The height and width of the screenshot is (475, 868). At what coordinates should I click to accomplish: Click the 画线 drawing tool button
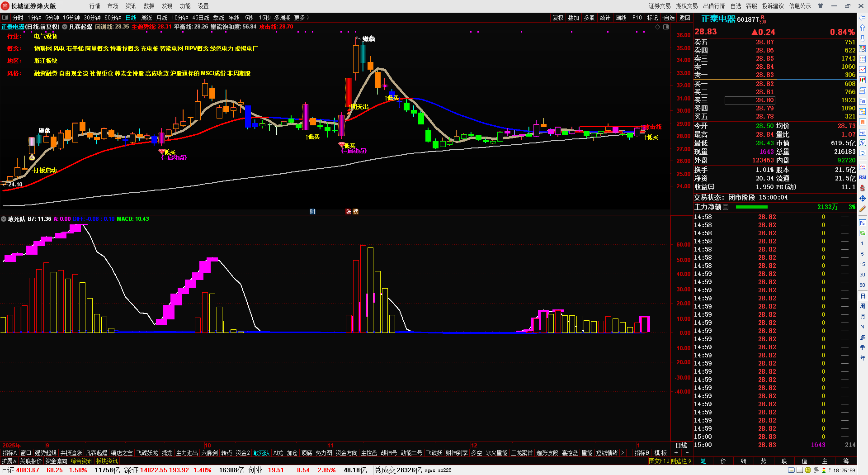click(x=621, y=18)
